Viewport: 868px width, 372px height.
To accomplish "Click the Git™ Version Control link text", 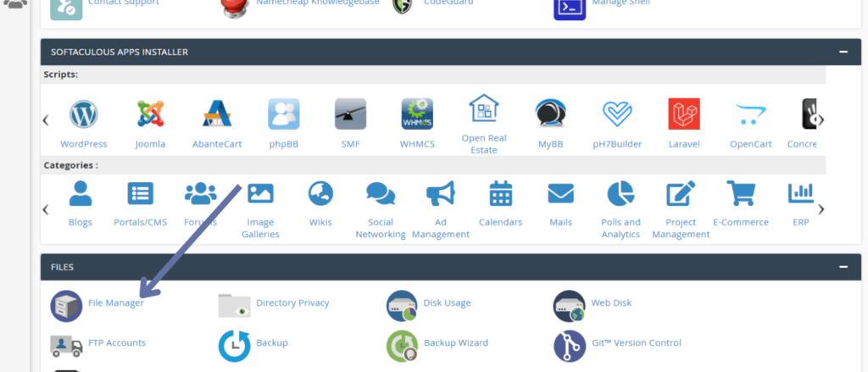I will pyautogui.click(x=636, y=342).
